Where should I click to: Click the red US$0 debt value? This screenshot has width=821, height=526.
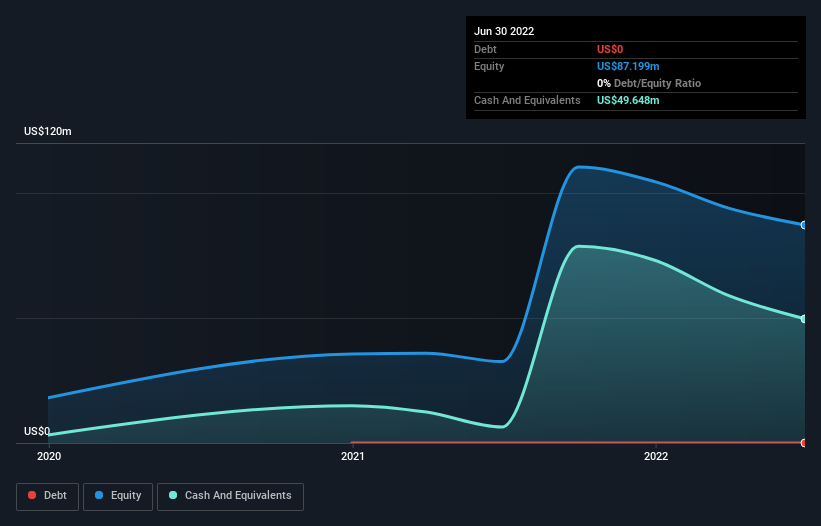pyautogui.click(x=610, y=49)
